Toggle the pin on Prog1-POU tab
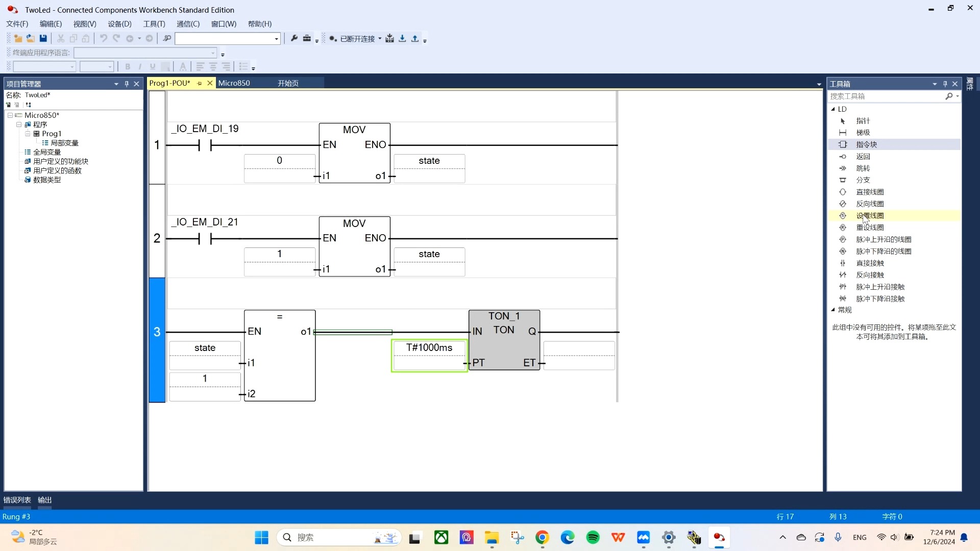This screenshot has height=551, width=980. coord(200,83)
